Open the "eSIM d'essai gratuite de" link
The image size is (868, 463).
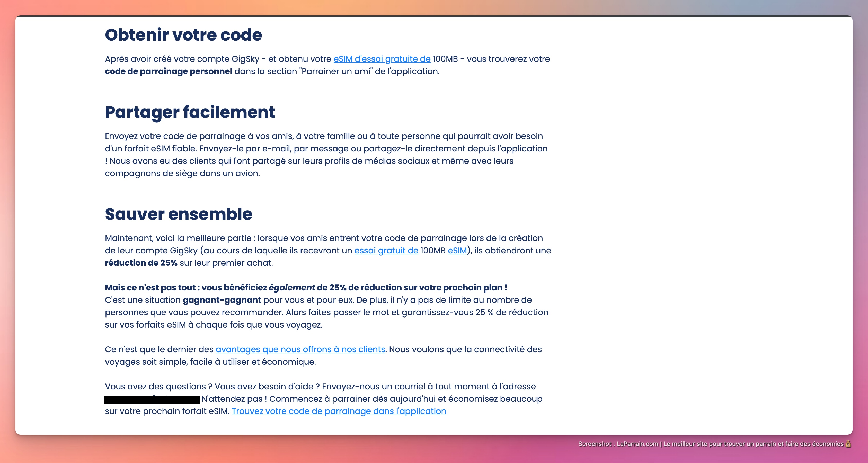[x=382, y=59]
